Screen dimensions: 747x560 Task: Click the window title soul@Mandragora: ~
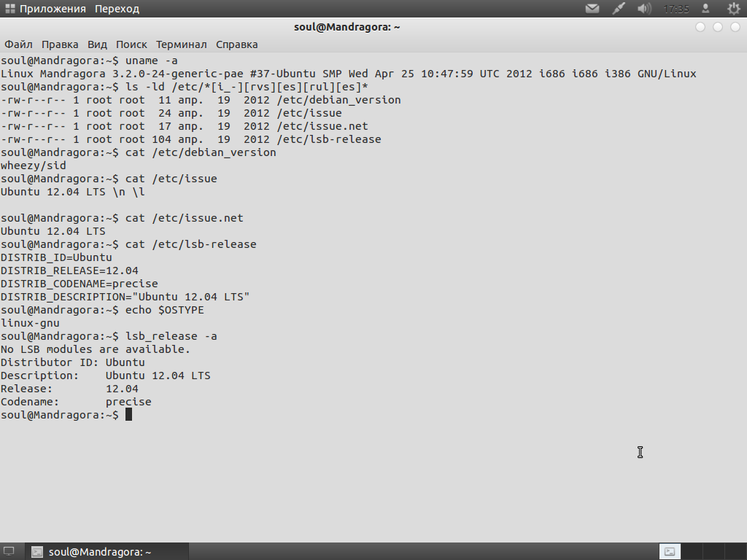point(347,27)
